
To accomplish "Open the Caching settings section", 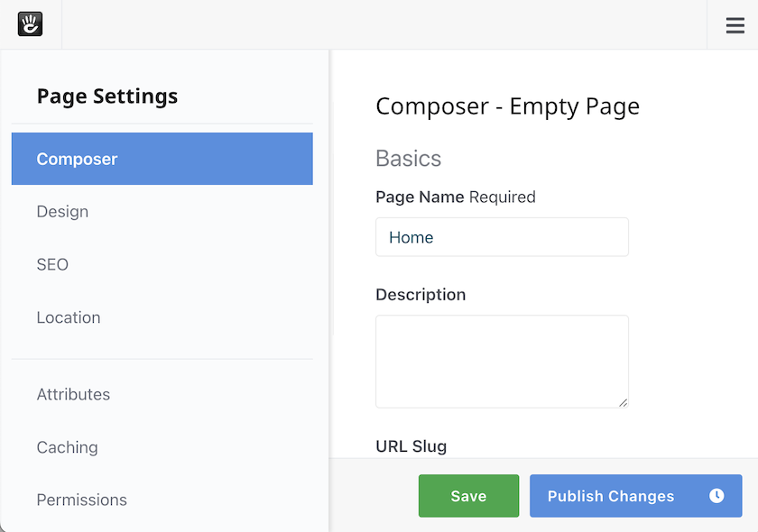I will pyautogui.click(x=67, y=447).
